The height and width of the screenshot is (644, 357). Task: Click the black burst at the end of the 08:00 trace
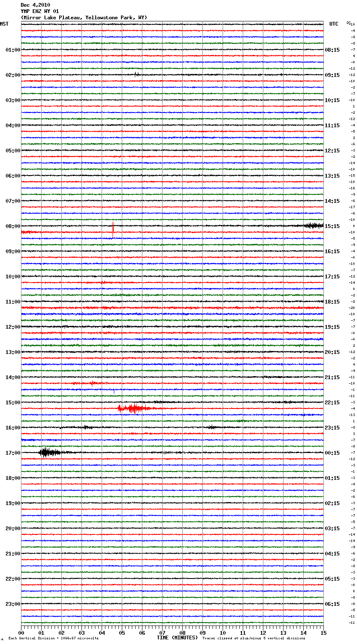coord(313,226)
